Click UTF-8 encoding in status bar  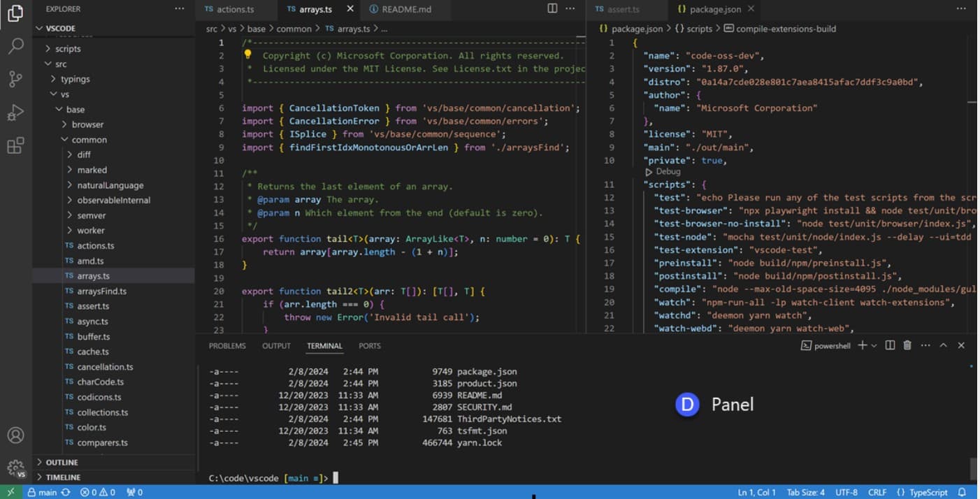[846, 492]
